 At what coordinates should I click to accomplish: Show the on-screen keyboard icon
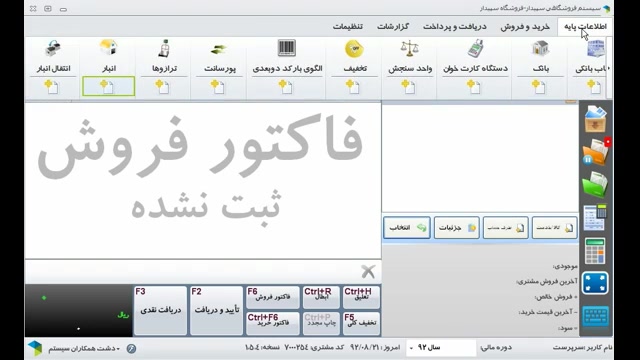point(596,316)
